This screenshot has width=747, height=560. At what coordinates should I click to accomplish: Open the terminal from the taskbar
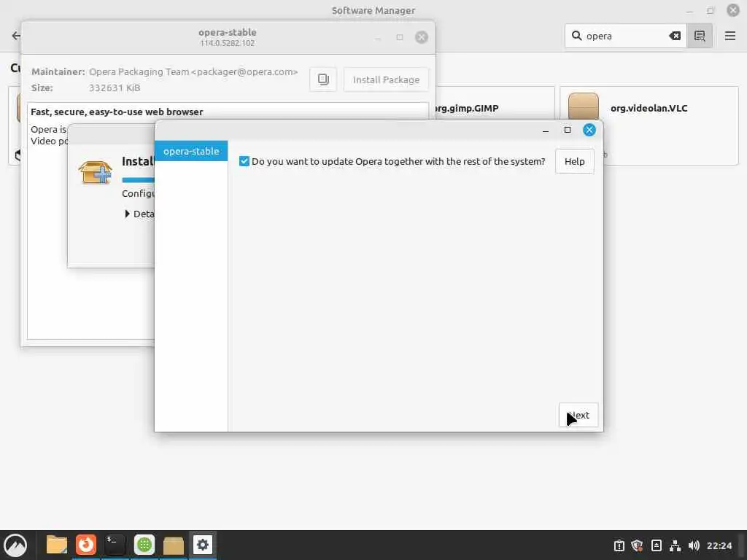(x=115, y=545)
